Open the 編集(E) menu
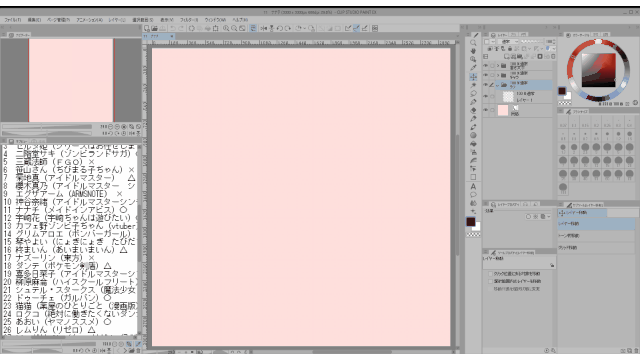The width and height of the screenshot is (640, 360). click(34, 20)
